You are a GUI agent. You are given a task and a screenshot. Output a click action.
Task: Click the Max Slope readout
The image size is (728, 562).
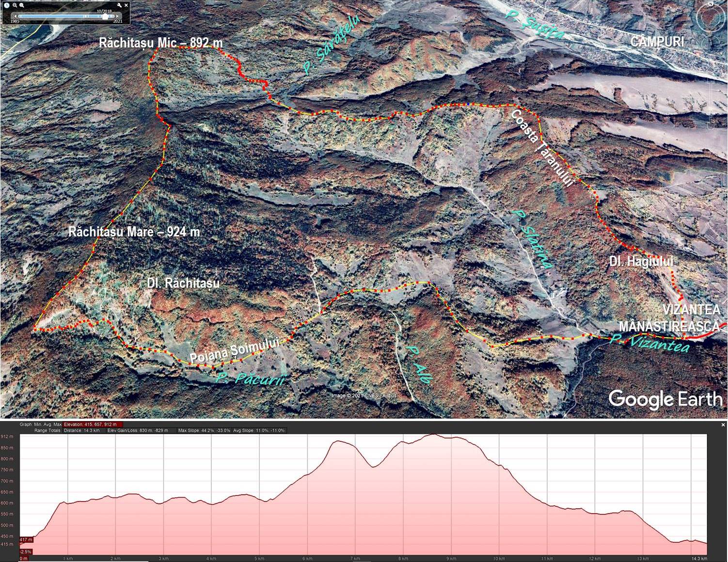click(204, 430)
